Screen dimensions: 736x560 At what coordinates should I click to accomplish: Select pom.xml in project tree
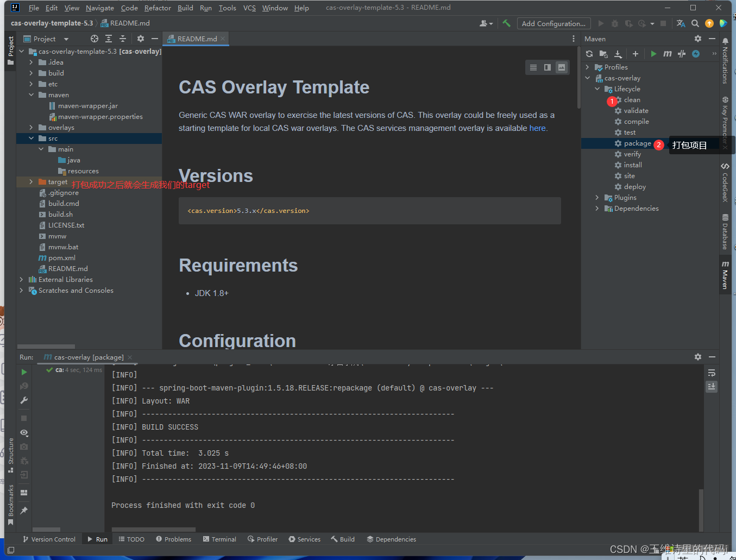pyautogui.click(x=62, y=258)
